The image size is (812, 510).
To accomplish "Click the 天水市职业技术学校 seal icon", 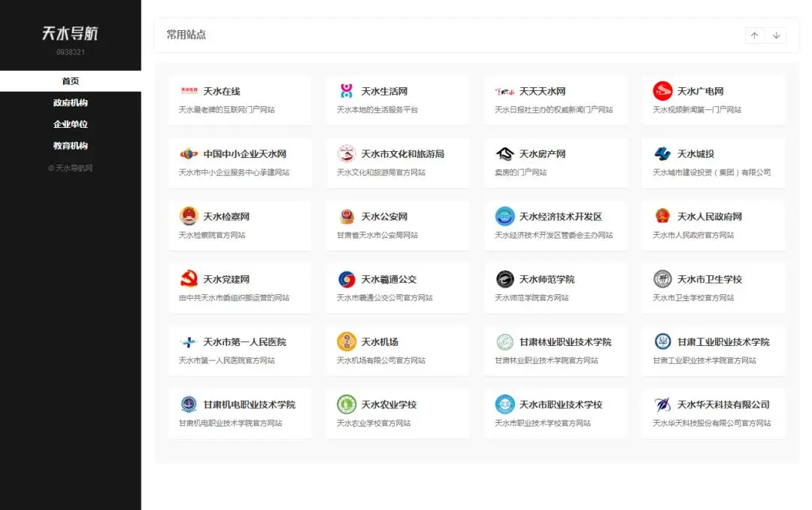I will click(x=505, y=404).
